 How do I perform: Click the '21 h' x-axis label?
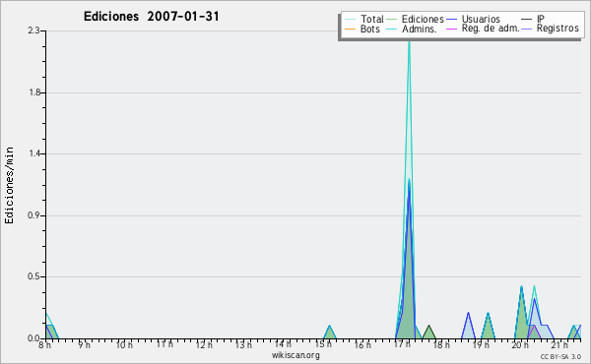[x=560, y=344]
